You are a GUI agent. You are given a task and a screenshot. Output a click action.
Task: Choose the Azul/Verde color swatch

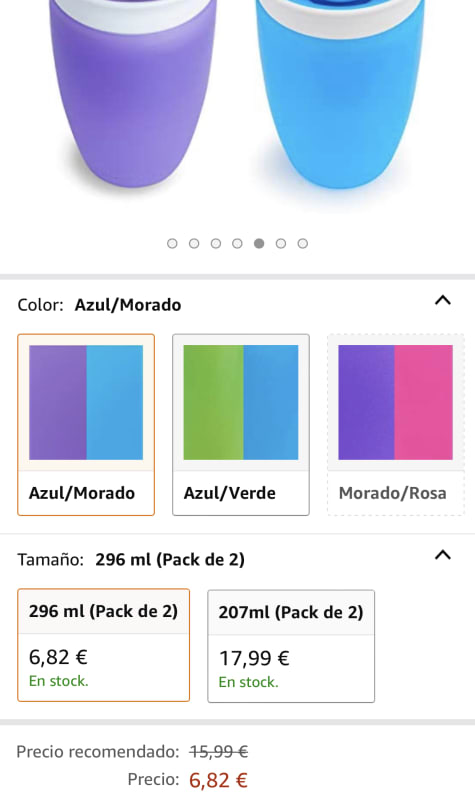[241, 425]
